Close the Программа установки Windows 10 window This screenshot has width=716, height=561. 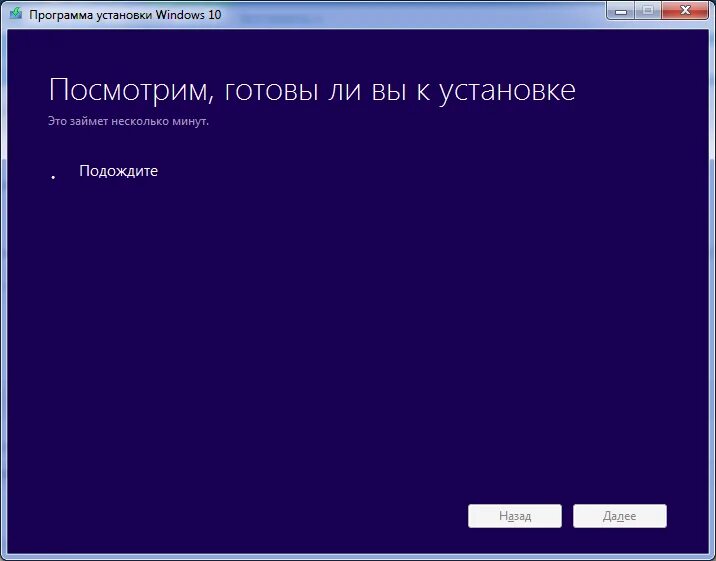(685, 10)
